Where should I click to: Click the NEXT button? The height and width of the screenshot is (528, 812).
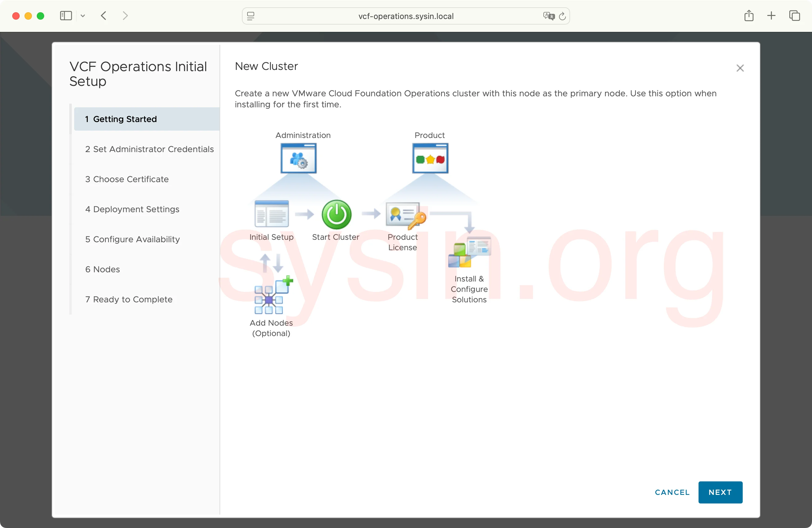[x=720, y=492]
